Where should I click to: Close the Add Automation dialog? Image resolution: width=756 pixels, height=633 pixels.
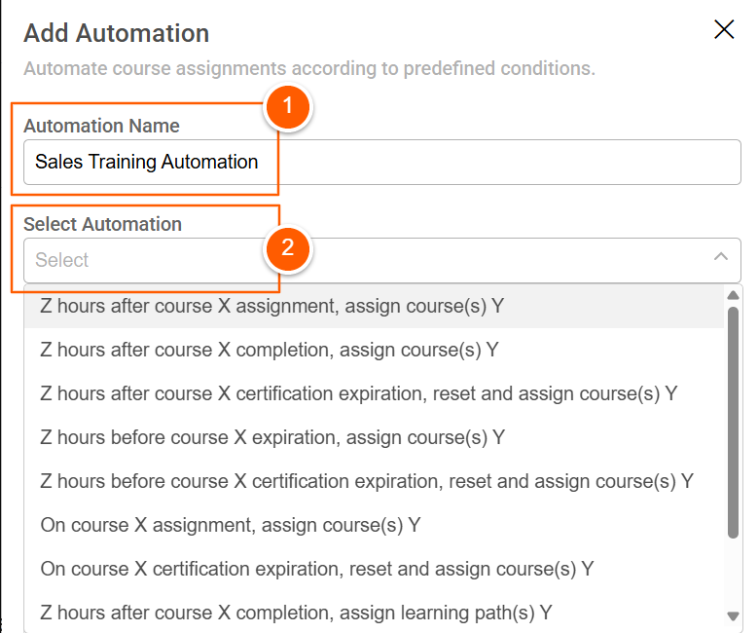point(724,29)
